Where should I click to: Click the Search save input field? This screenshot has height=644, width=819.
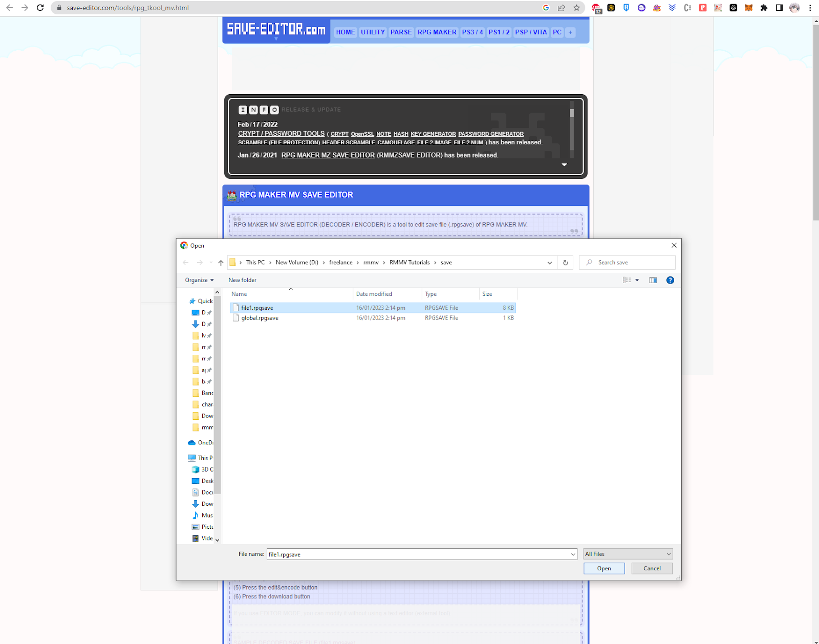[x=627, y=263]
